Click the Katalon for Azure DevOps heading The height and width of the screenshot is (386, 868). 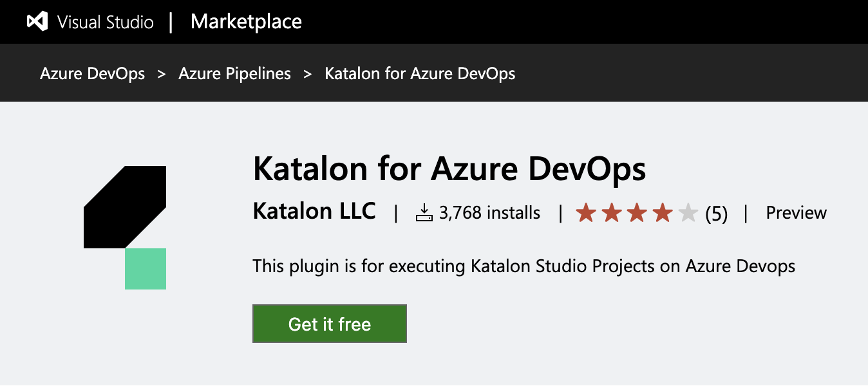point(449,170)
